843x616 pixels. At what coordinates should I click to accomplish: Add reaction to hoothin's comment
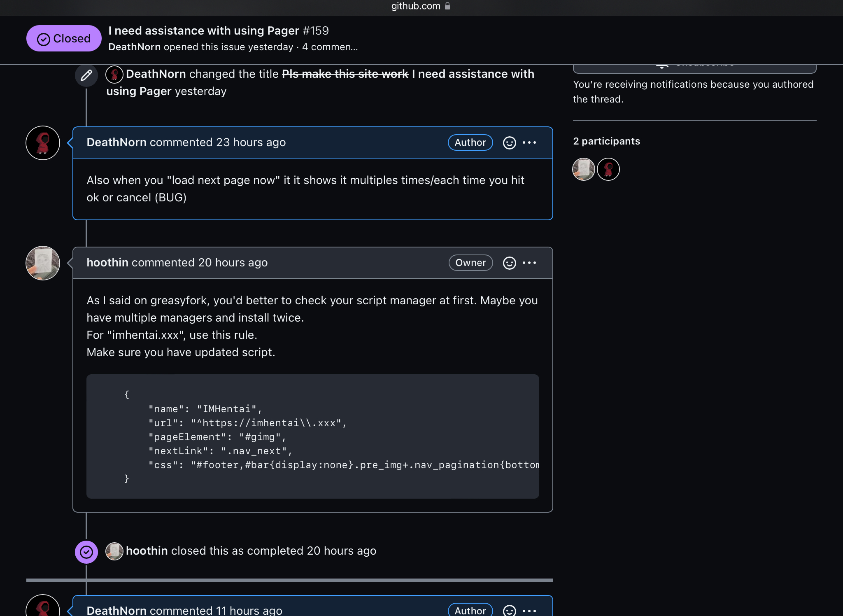pos(509,263)
